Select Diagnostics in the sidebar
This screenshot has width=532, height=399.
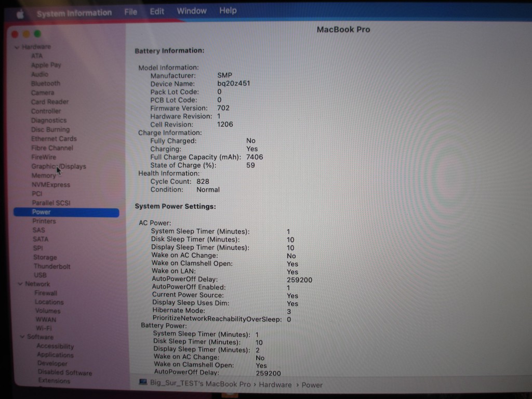pyautogui.click(x=49, y=121)
